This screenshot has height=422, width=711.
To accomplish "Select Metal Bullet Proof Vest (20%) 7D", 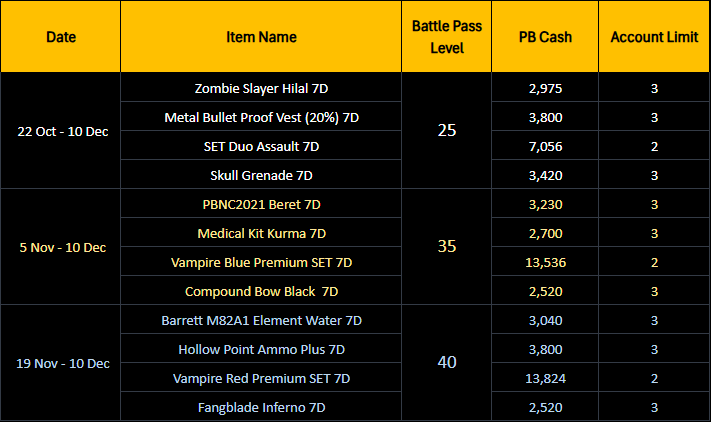I will click(x=261, y=117).
